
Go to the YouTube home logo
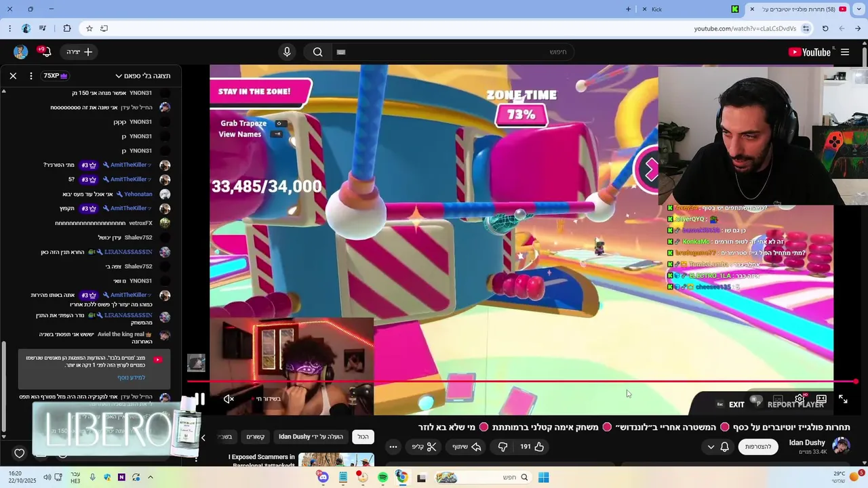point(810,52)
